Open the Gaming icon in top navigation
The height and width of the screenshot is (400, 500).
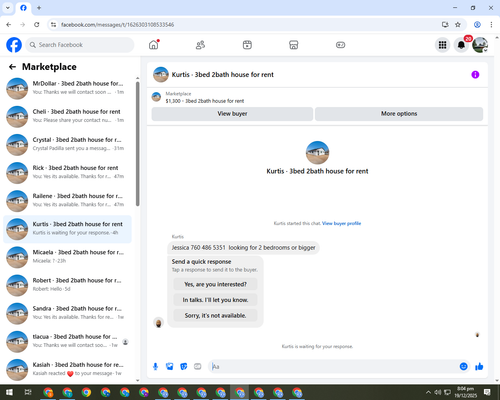[340, 45]
